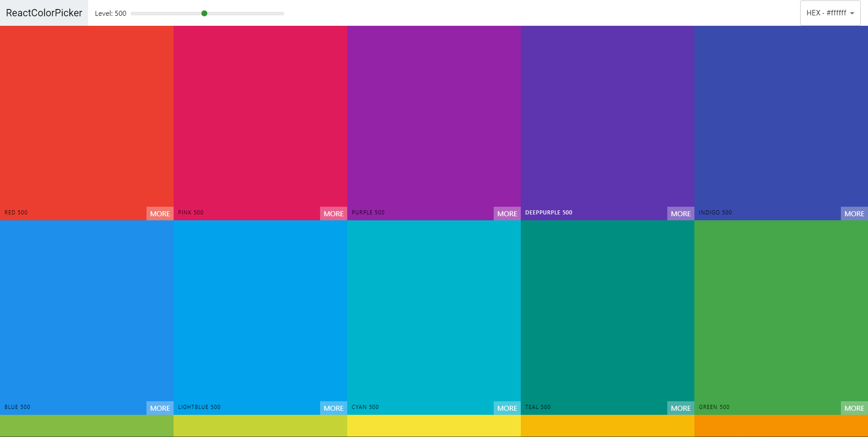Screen dimensions: 868x437
Task: Click the green level slider handle
Action: (x=204, y=14)
